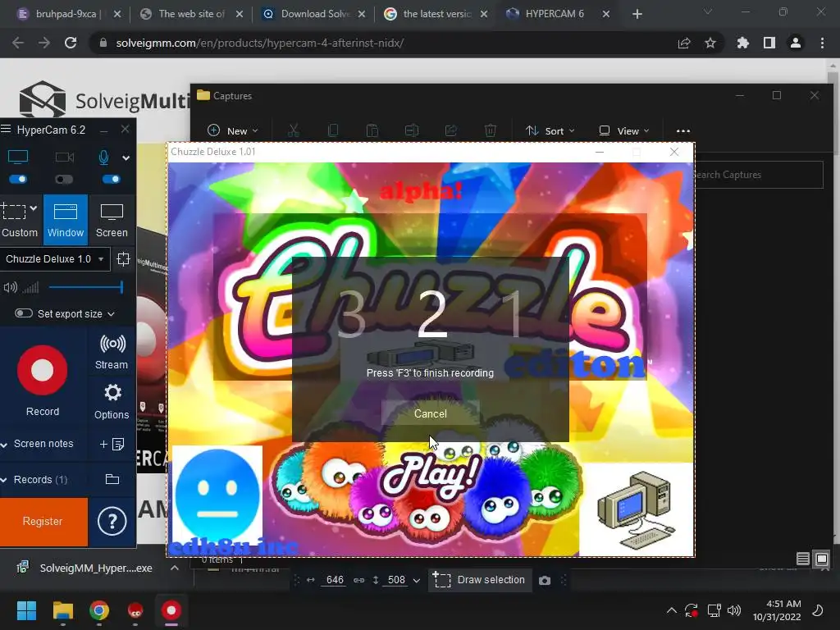Open the SolveigMM_Hyper exe download options
Image resolution: width=840 pixels, height=630 pixels.
[x=174, y=568]
